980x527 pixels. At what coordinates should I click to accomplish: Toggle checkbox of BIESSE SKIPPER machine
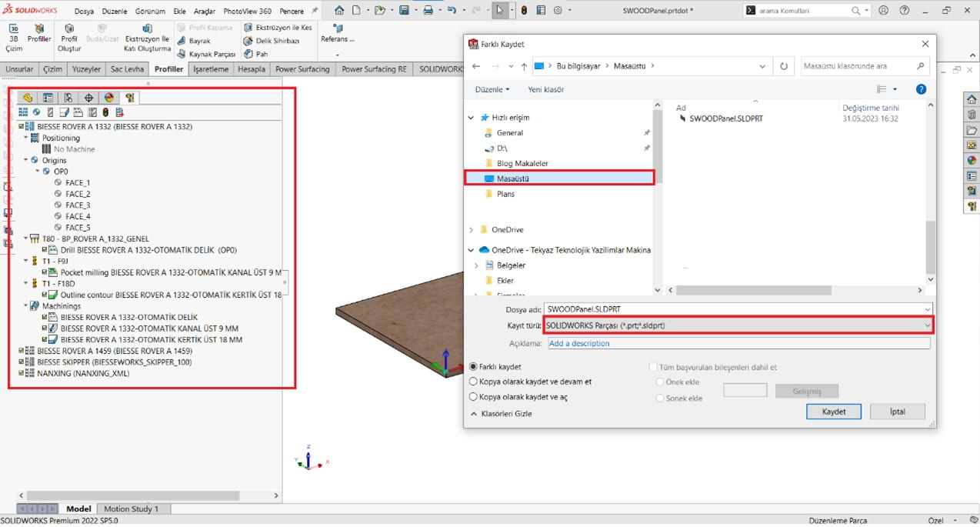[22, 362]
